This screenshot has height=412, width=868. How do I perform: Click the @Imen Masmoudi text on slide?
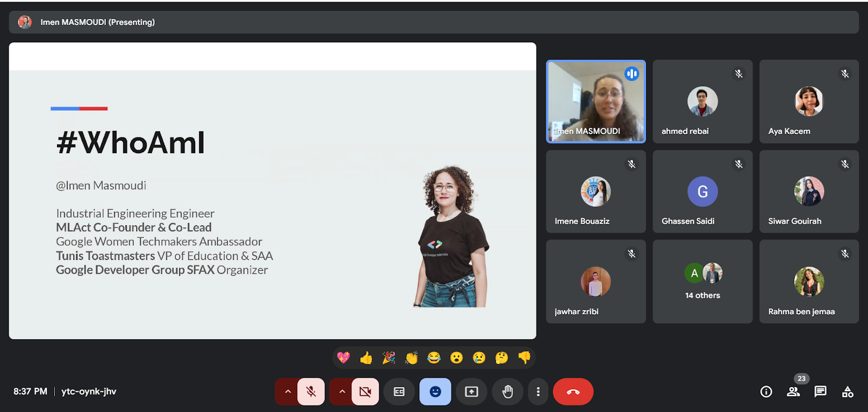tap(101, 186)
